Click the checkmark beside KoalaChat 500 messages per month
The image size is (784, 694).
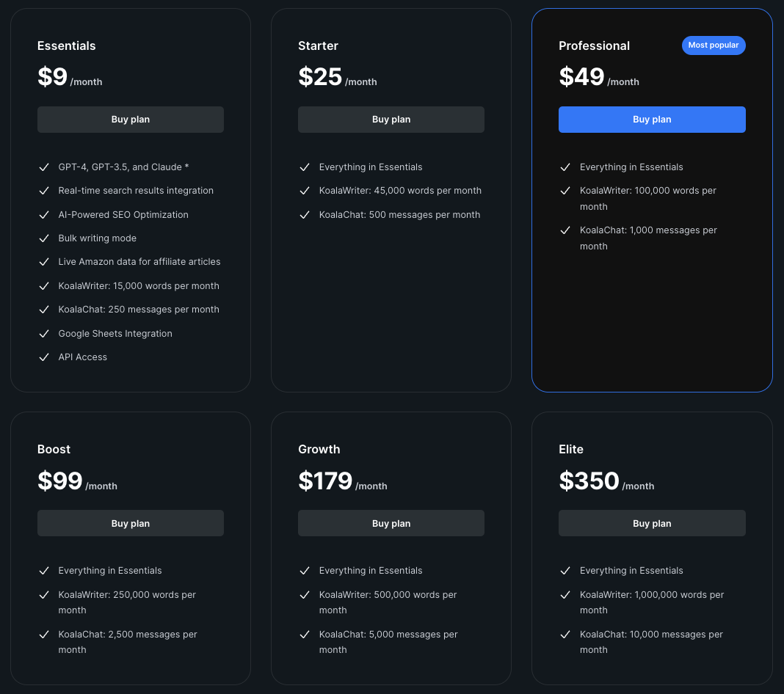pos(305,215)
